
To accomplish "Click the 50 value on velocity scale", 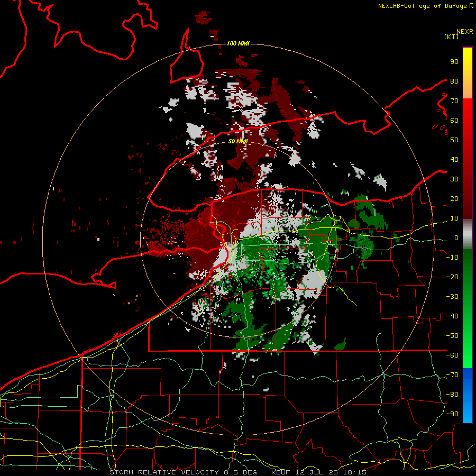I will click(454, 140).
